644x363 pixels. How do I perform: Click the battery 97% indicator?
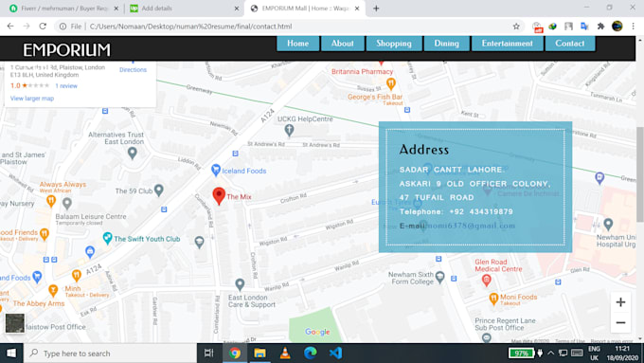coord(521,354)
